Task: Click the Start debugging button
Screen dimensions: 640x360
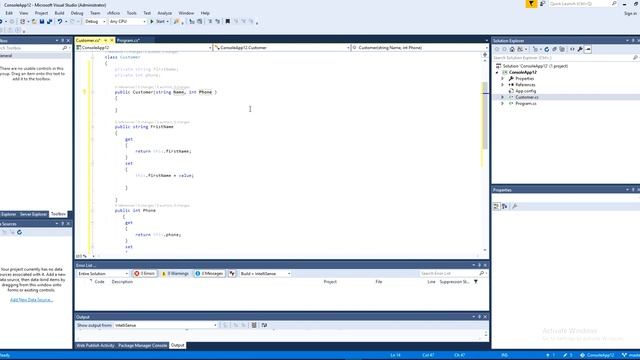Action: coord(158,21)
